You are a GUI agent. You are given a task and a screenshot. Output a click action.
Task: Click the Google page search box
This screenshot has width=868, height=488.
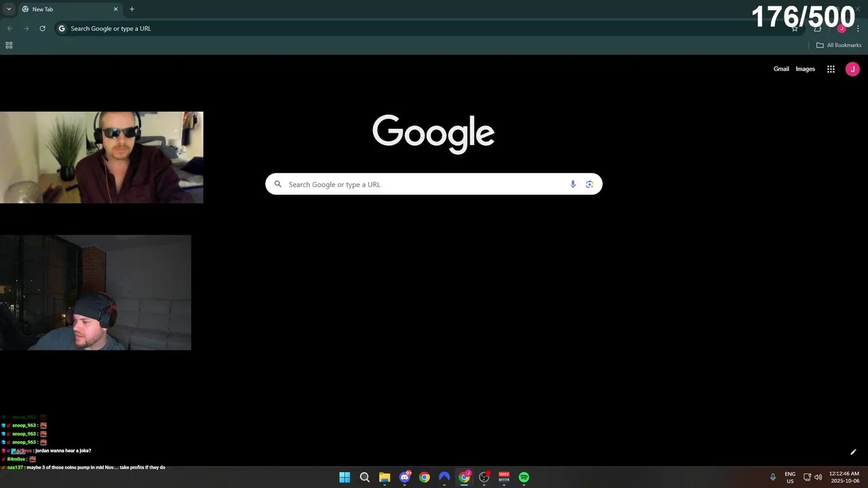[433, 184]
